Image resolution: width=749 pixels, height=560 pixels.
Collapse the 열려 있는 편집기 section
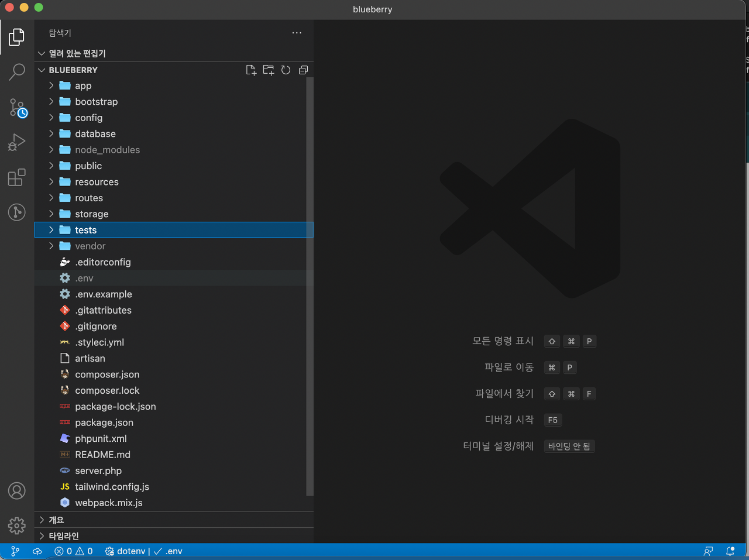click(174, 53)
